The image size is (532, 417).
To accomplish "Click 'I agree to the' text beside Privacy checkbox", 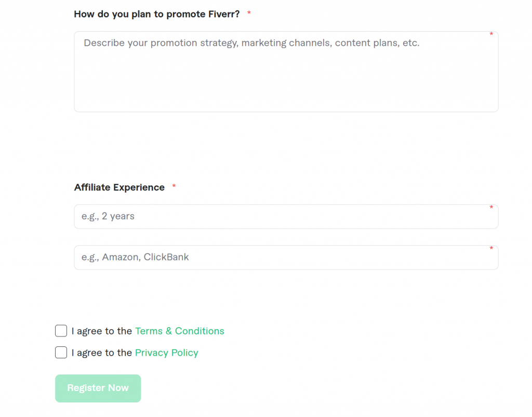I will tap(102, 353).
